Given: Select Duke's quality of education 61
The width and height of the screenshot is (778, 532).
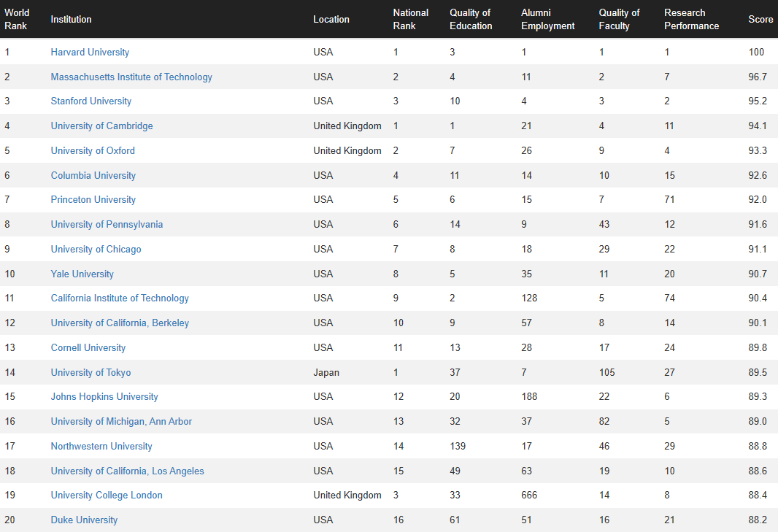Looking at the screenshot, I should (455, 520).
